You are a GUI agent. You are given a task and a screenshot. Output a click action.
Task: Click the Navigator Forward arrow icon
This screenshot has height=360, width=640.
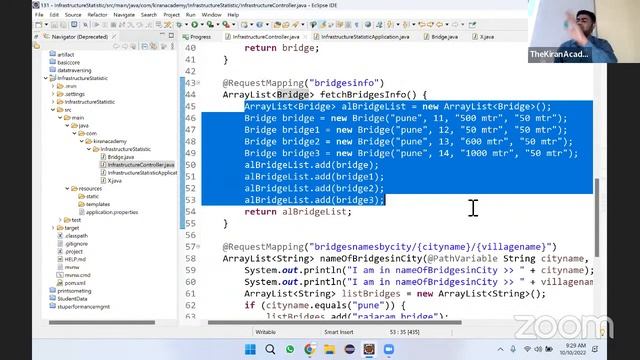125,47
